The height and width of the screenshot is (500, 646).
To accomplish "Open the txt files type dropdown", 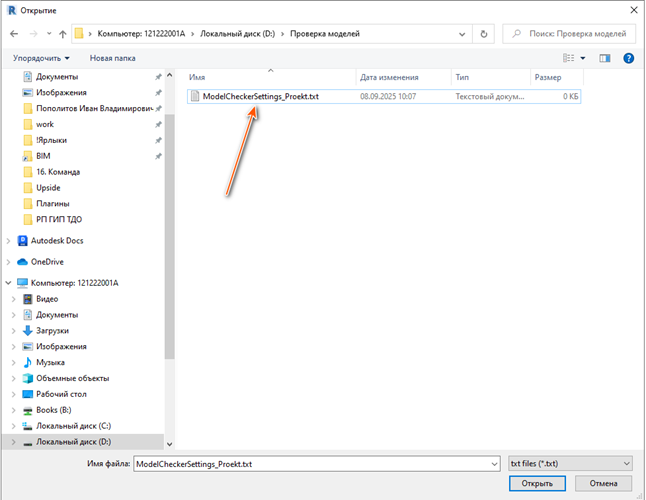I will (569, 464).
